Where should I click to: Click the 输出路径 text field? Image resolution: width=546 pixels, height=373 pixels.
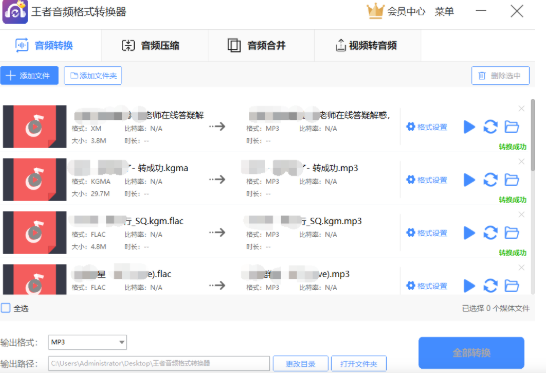tap(159, 363)
